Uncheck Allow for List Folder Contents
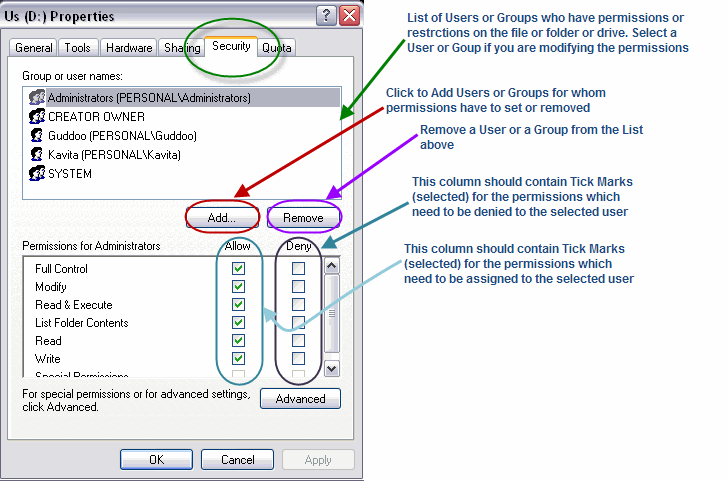 pyautogui.click(x=239, y=322)
